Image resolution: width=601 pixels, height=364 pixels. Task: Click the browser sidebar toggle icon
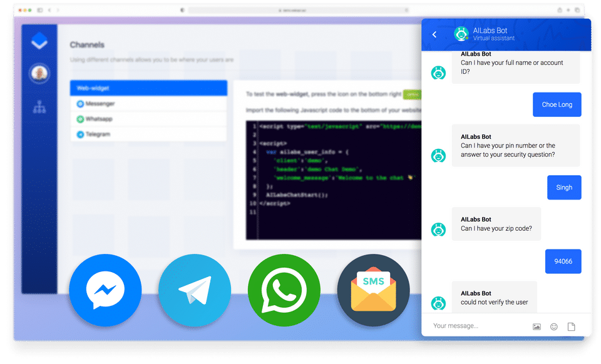pyautogui.click(x=40, y=10)
